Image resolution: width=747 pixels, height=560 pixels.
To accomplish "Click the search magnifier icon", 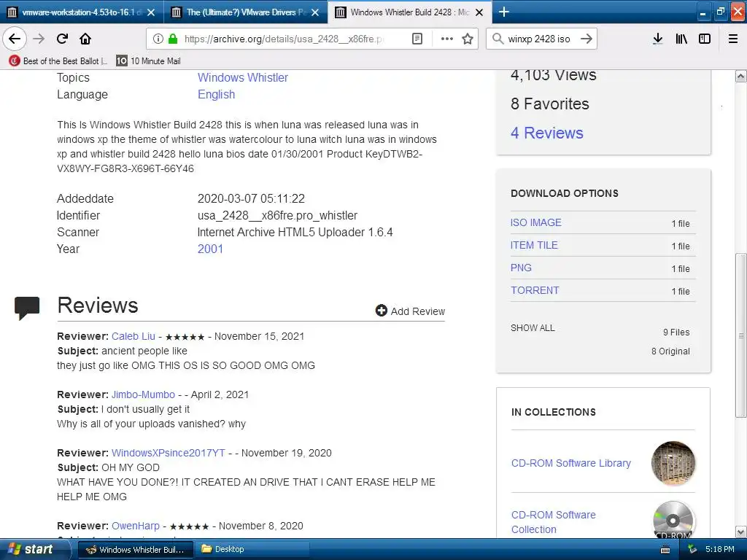I will point(498,39).
